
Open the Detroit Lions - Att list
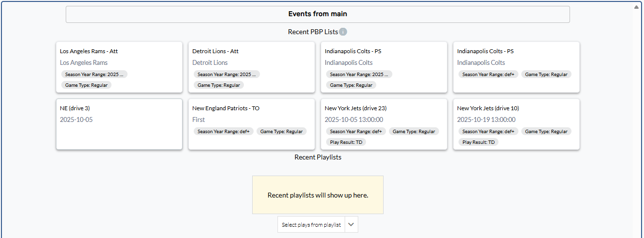coord(215,51)
